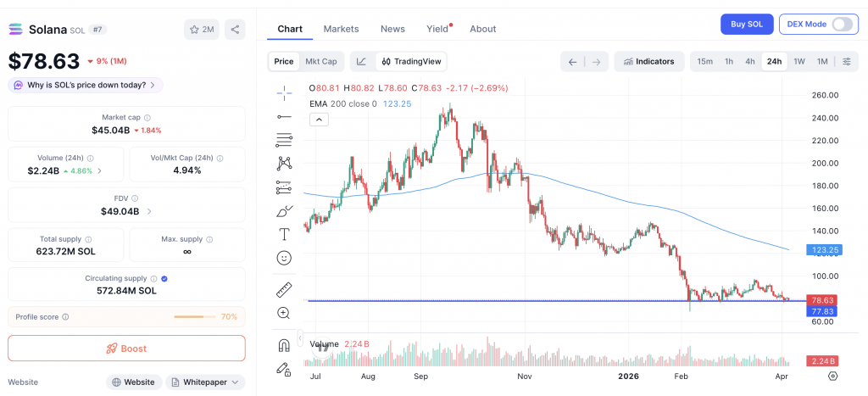Image resolution: width=868 pixels, height=396 pixels.
Task: Toggle the DEX Mode switch
Action: click(841, 24)
